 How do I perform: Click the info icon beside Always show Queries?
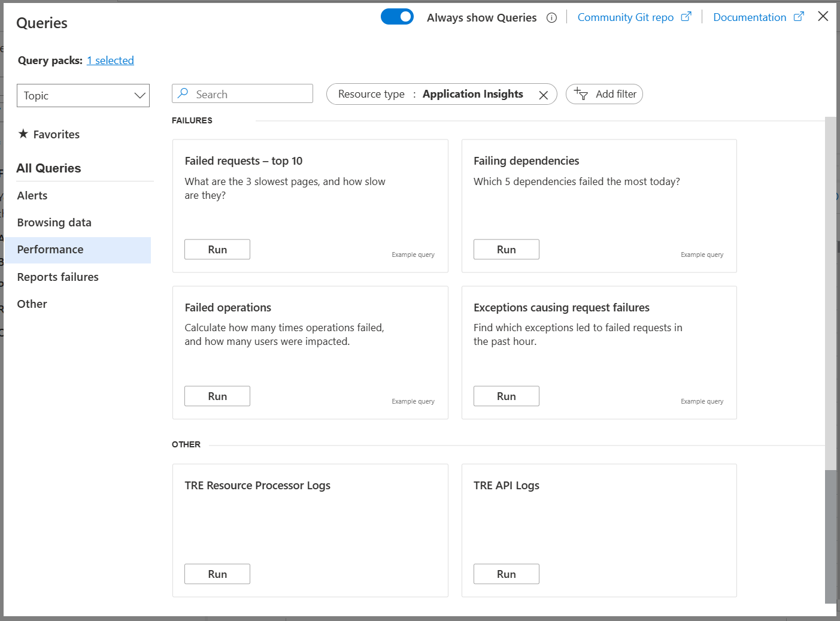tap(551, 17)
